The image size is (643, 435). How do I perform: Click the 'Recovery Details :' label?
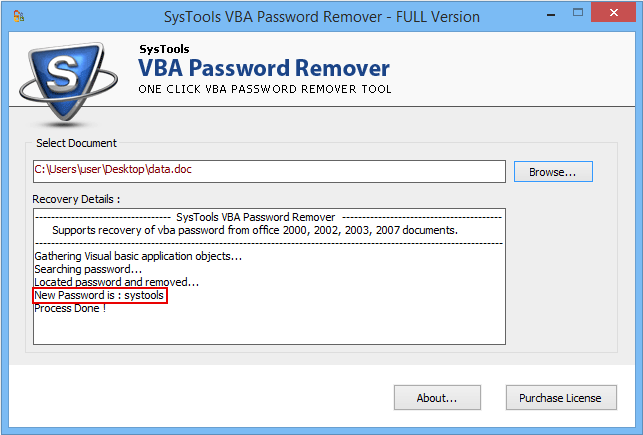[76, 200]
